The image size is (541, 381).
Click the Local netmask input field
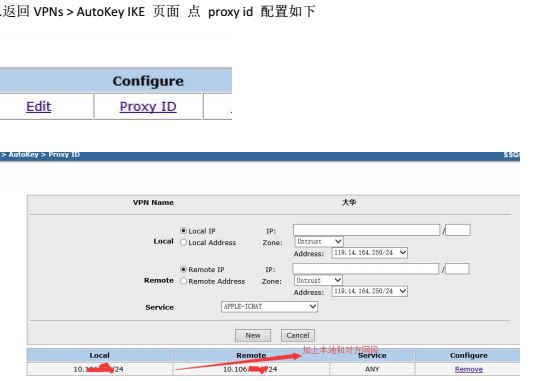(458, 230)
